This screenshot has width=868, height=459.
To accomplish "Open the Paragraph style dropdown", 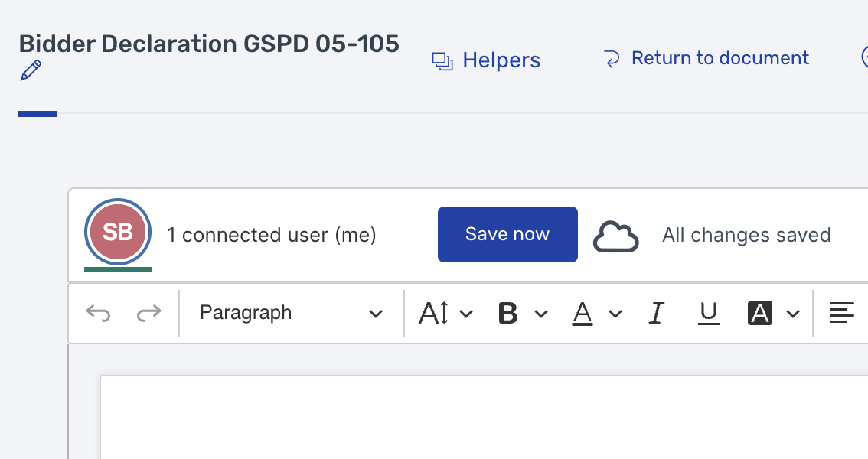I will click(291, 313).
